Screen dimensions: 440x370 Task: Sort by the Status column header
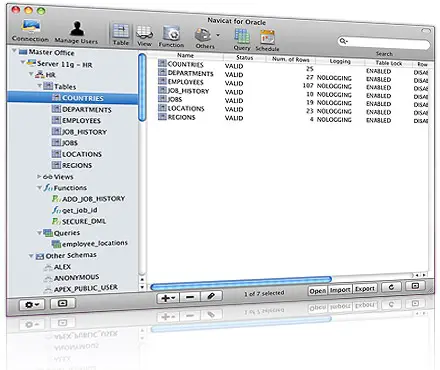pyautogui.click(x=245, y=58)
